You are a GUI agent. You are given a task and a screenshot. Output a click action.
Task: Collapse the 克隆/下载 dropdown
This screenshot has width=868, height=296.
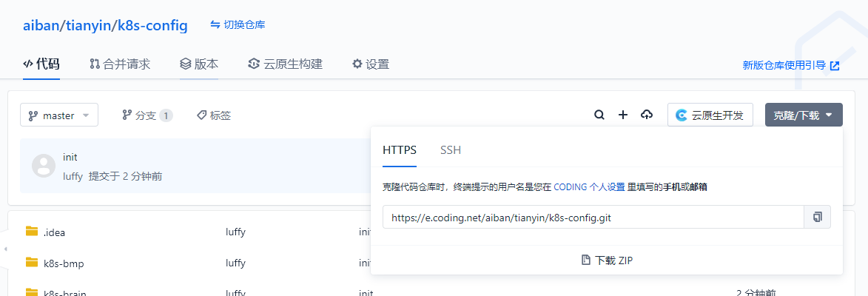tap(803, 115)
